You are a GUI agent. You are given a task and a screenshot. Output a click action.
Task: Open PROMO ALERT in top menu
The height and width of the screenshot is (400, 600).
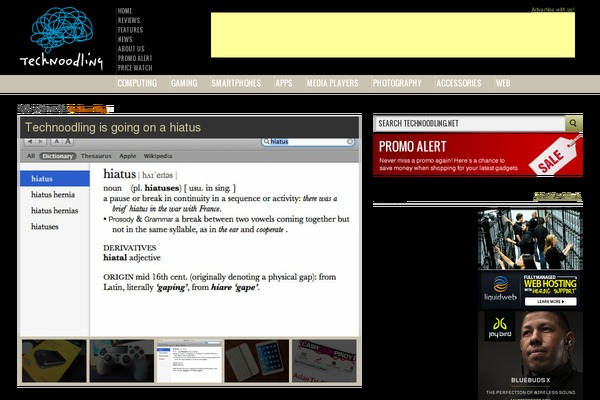(x=135, y=59)
